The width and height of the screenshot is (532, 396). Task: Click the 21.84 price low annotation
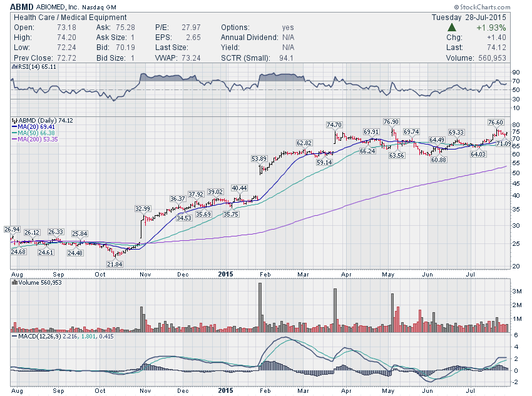(x=115, y=264)
